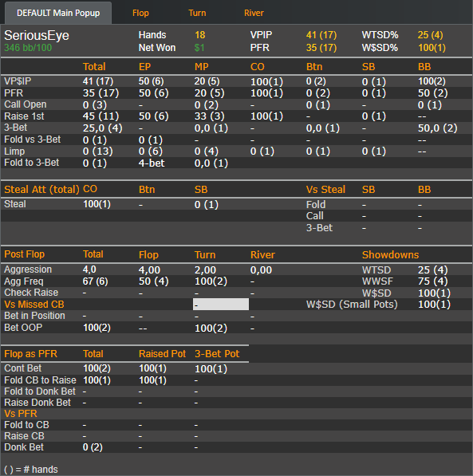473x476 pixels.
Task: Click the W$SD% value 100(1) in the header
Action: [432, 48]
